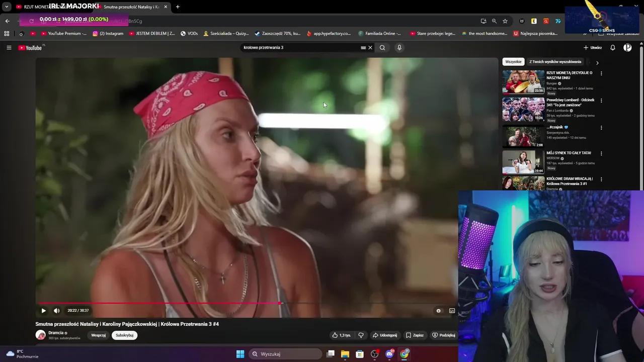Show more filter chips with the right chevron
The image size is (644, 362).
[597, 63]
